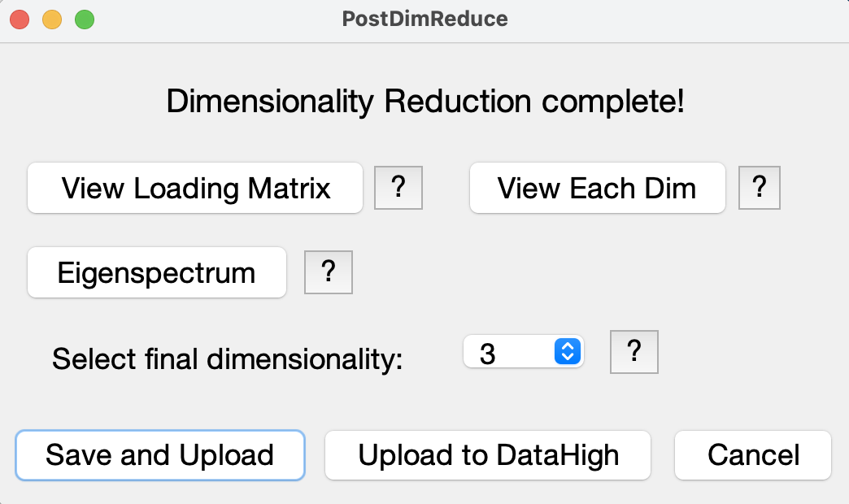View the Loading Matrix
849x504 pixels.
pos(195,188)
